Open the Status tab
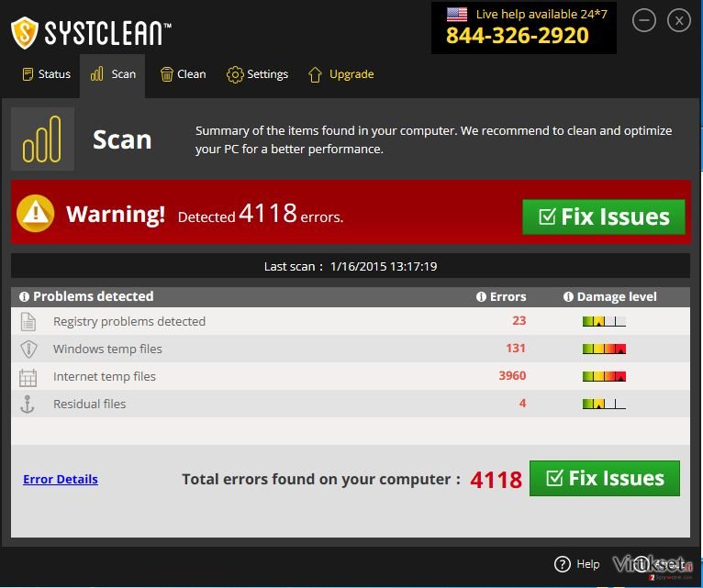 coord(46,74)
